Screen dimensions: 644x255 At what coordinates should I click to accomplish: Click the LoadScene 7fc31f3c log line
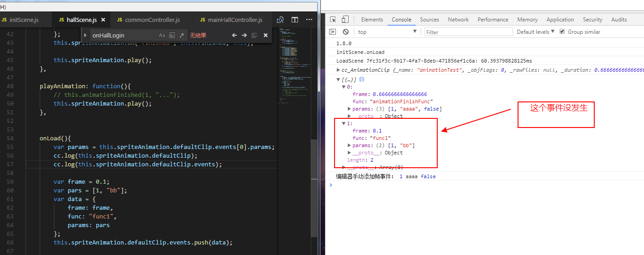(x=434, y=61)
